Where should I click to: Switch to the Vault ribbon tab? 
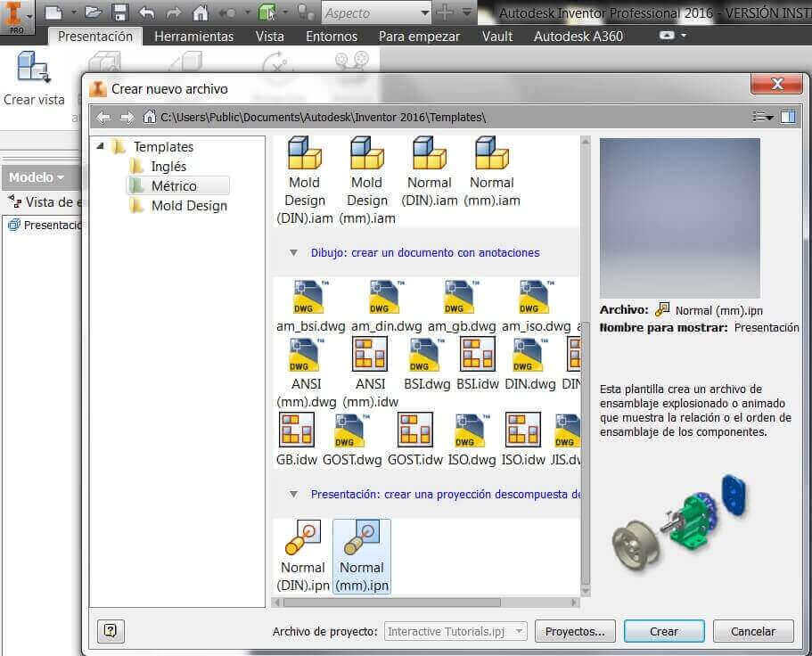pos(497,37)
